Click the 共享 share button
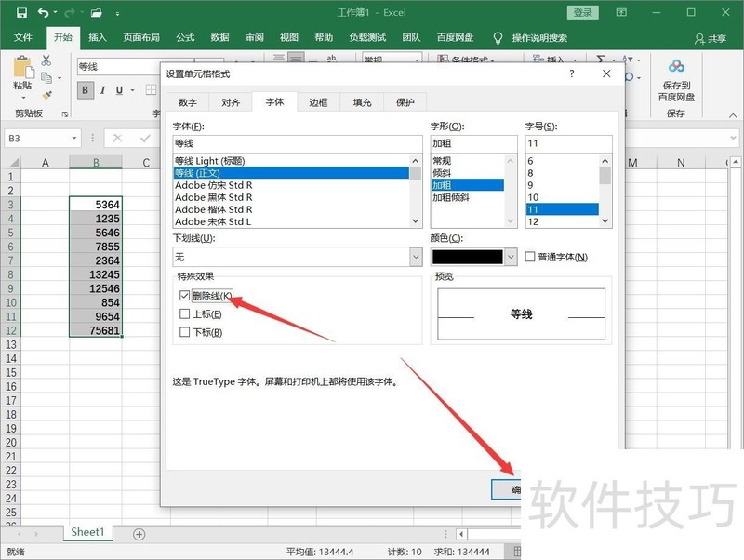744x560 pixels. coord(711,38)
